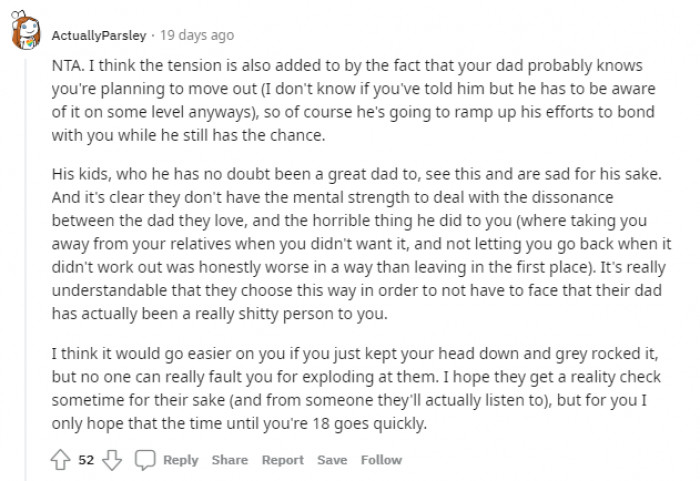Downvote the comment with the down arrow
The image size is (700, 481).
[x=111, y=459]
